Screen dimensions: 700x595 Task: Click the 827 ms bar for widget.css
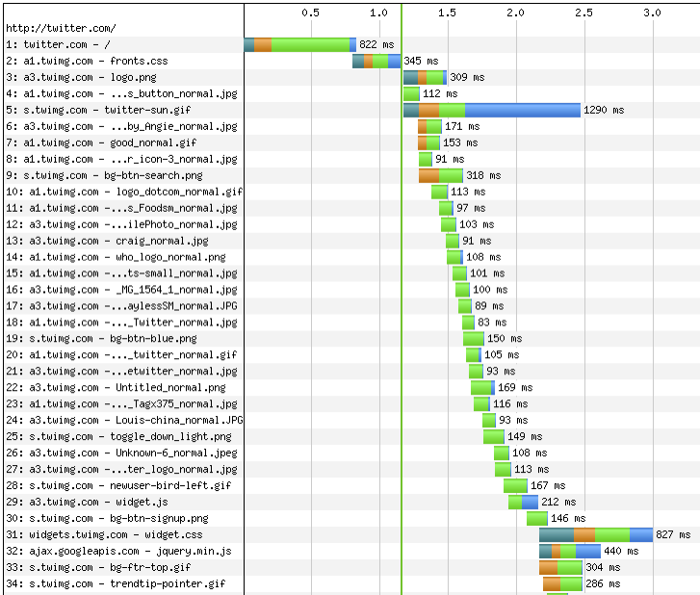coord(596,534)
